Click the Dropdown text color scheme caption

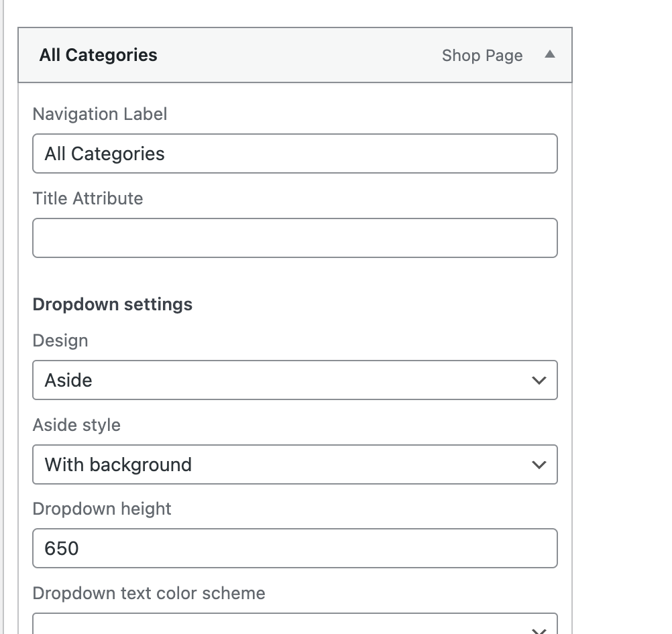pos(149,593)
